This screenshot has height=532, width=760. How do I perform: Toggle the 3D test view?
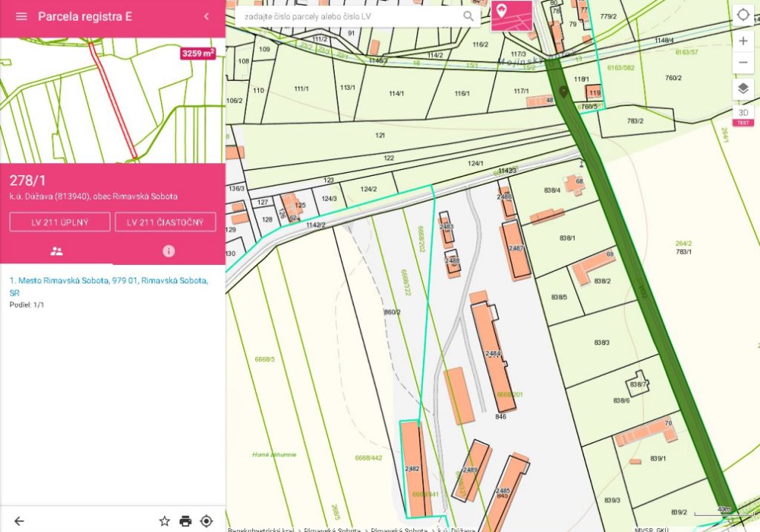pos(743,114)
